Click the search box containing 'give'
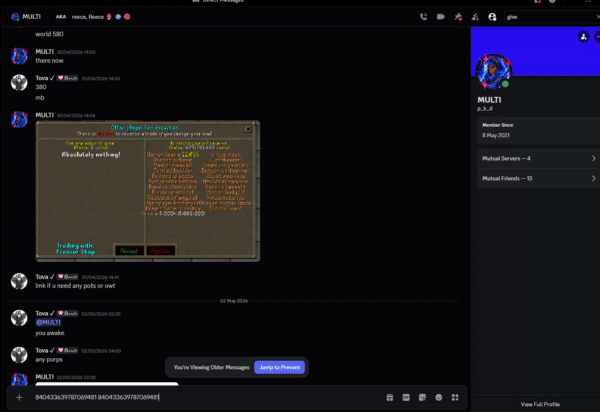The width and height of the screenshot is (600, 412). pyautogui.click(x=549, y=17)
